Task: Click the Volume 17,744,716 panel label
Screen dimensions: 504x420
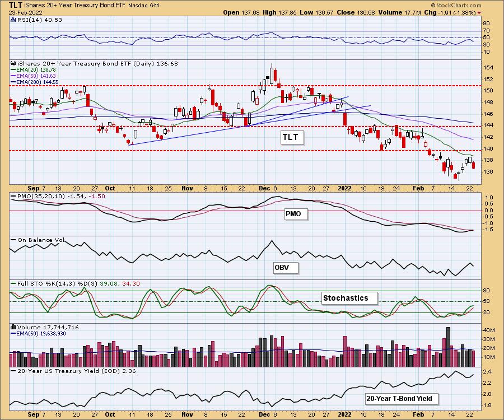Action: [48, 327]
